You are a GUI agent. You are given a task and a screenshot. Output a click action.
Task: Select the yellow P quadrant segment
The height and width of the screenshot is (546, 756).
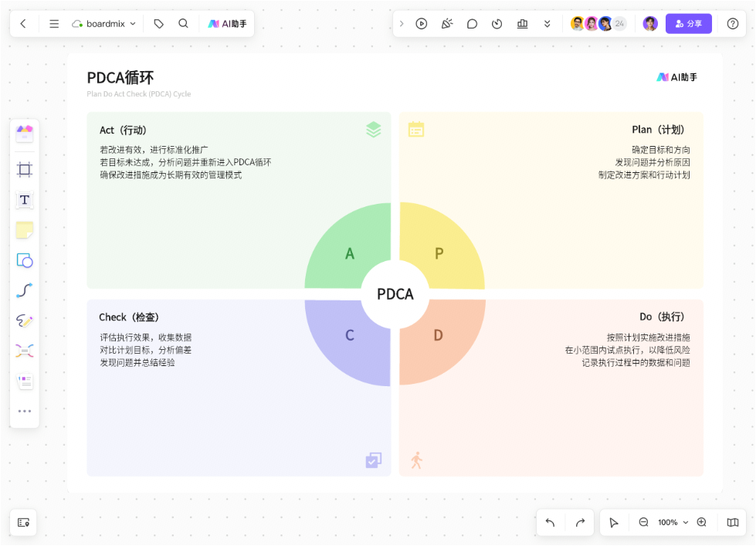coord(439,247)
